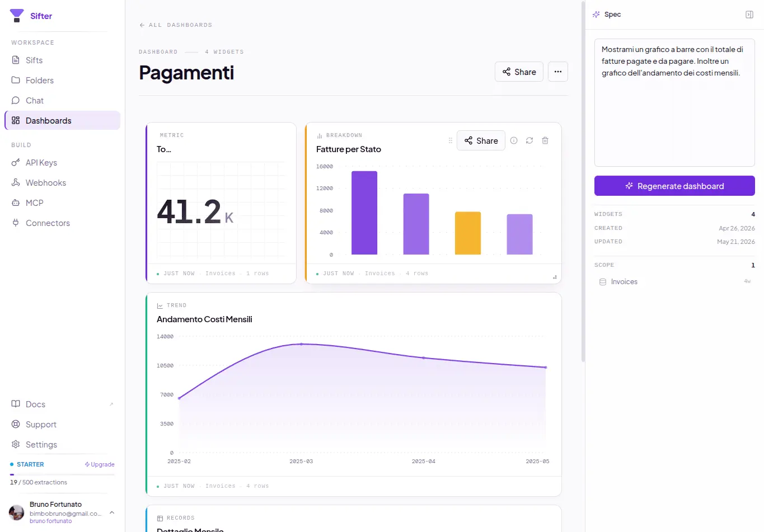Click the 2025-03 data point
The width and height of the screenshot is (764, 532).
(301, 344)
